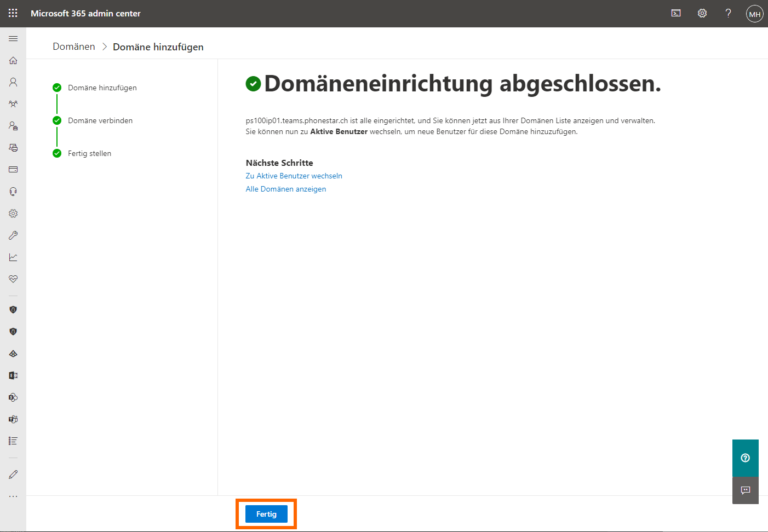768x532 pixels.
Task: Open Users from the sidebar person icon
Action: (x=13, y=82)
